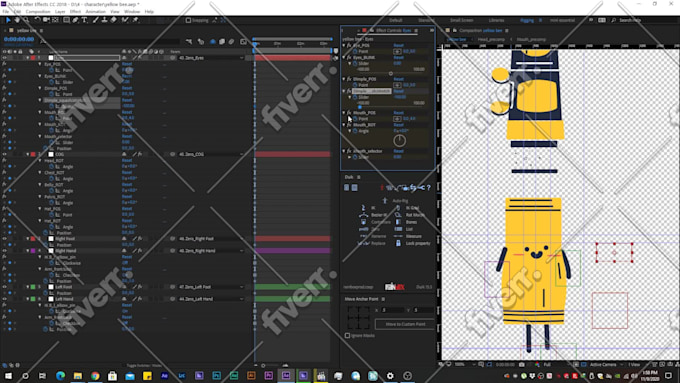Reset the Eyes_POS effect in Effect Controls
The image size is (680, 383).
click(x=398, y=45)
